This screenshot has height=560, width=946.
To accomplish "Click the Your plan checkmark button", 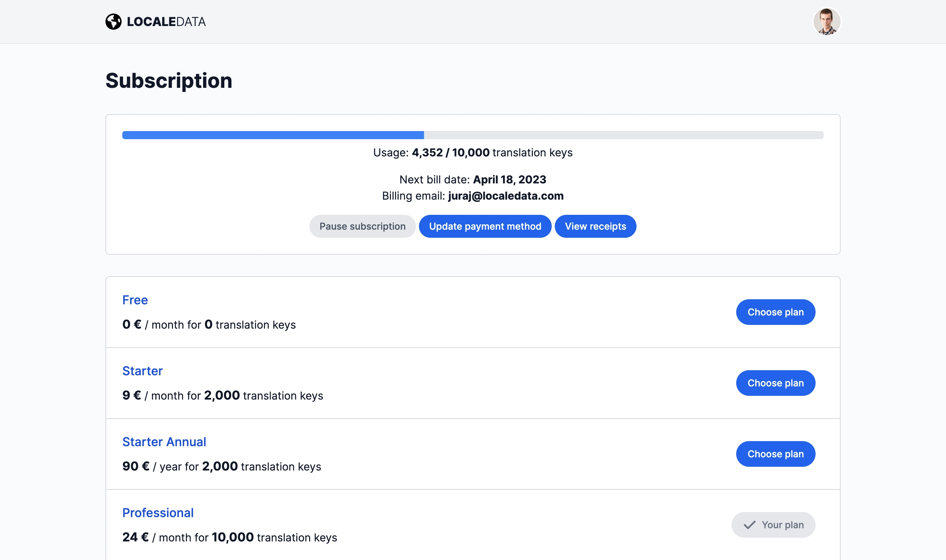I will [x=773, y=525].
